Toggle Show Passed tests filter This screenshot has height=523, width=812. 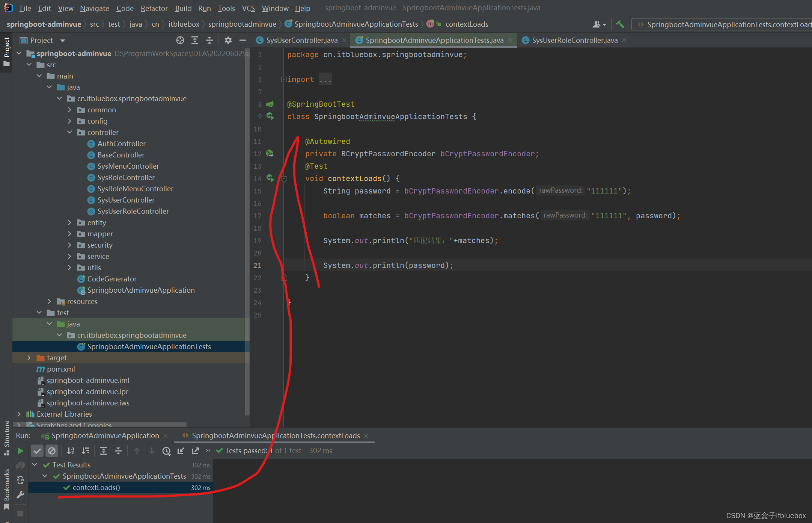pyautogui.click(x=37, y=450)
